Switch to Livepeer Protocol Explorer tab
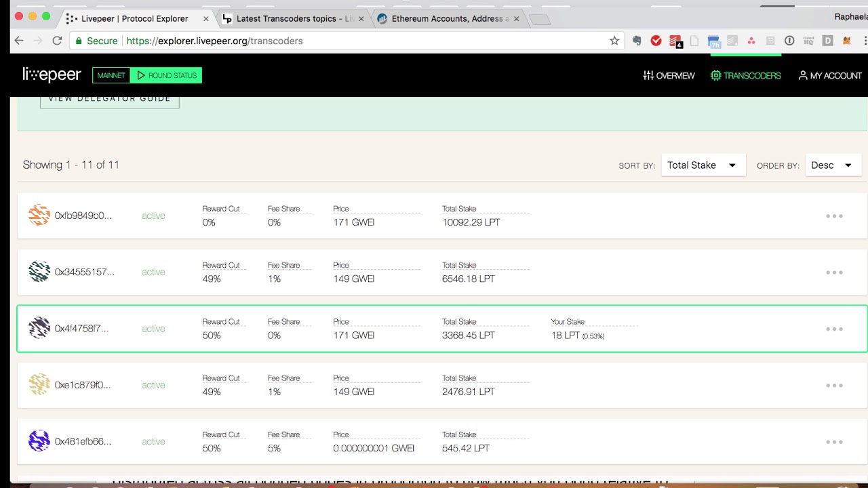The image size is (868, 488). [x=135, y=18]
